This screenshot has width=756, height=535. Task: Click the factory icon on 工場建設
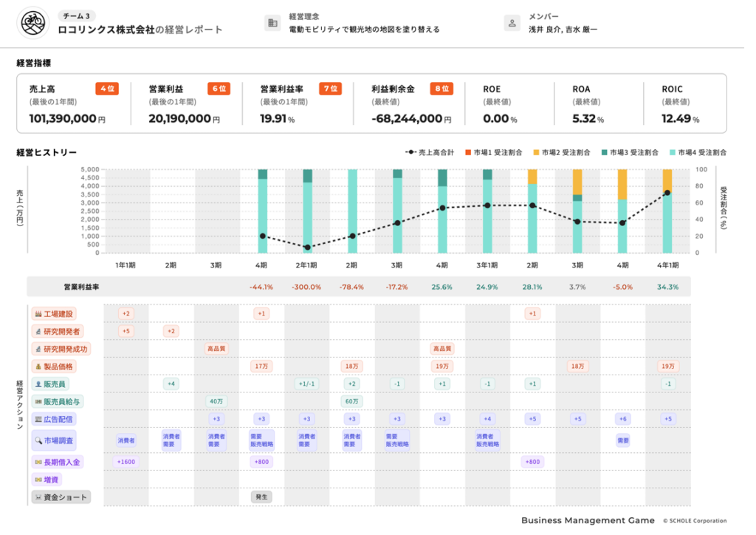point(38,314)
